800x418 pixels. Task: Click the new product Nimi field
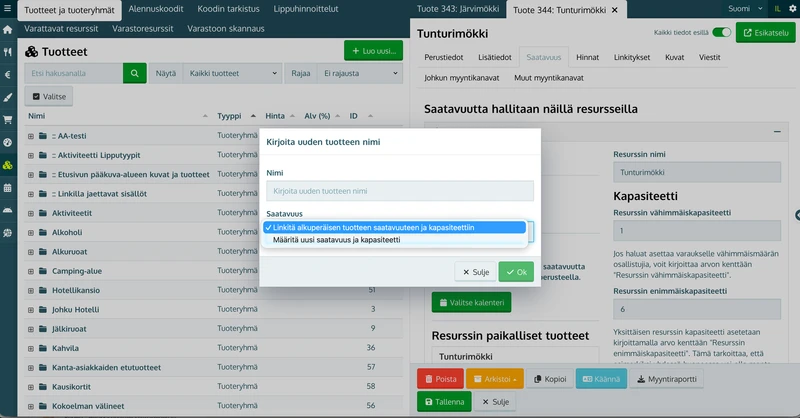[x=400, y=191]
